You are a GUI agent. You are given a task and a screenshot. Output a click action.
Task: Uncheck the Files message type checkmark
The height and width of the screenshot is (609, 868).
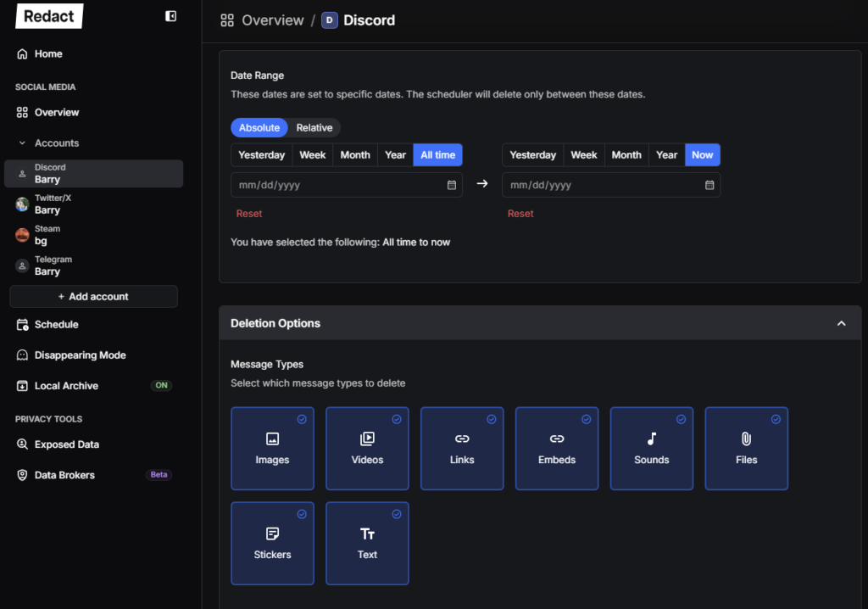coord(776,420)
